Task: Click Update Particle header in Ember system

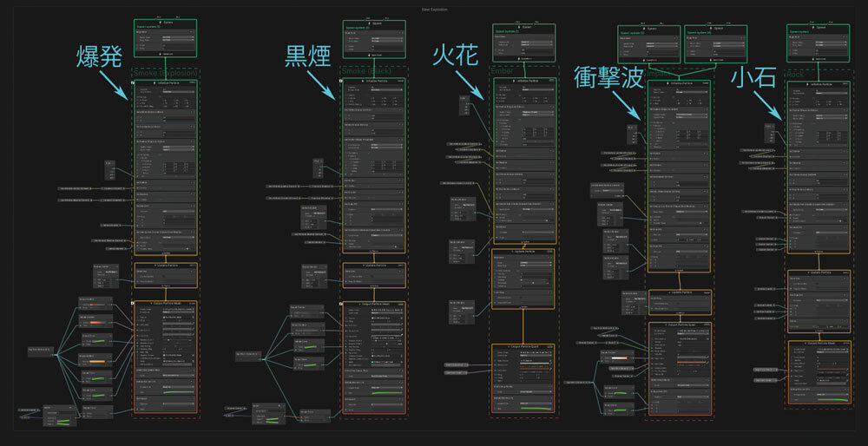Action: pyautogui.click(x=523, y=252)
